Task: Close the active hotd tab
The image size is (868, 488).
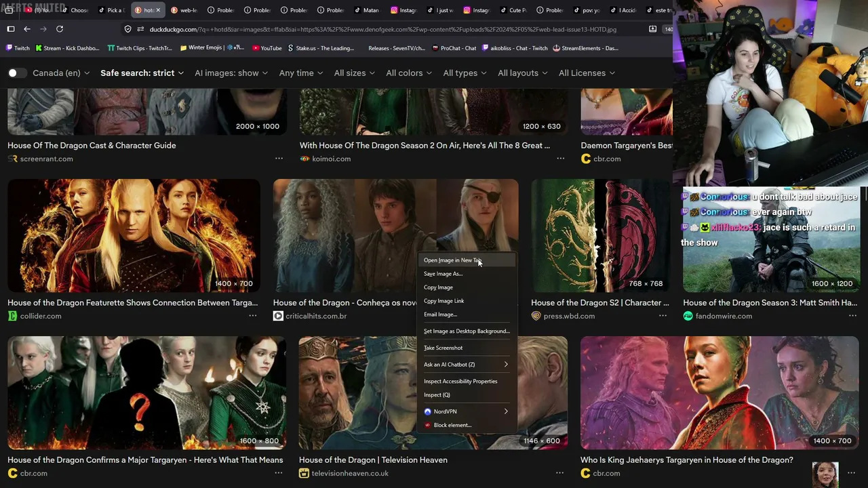Action: [159, 10]
